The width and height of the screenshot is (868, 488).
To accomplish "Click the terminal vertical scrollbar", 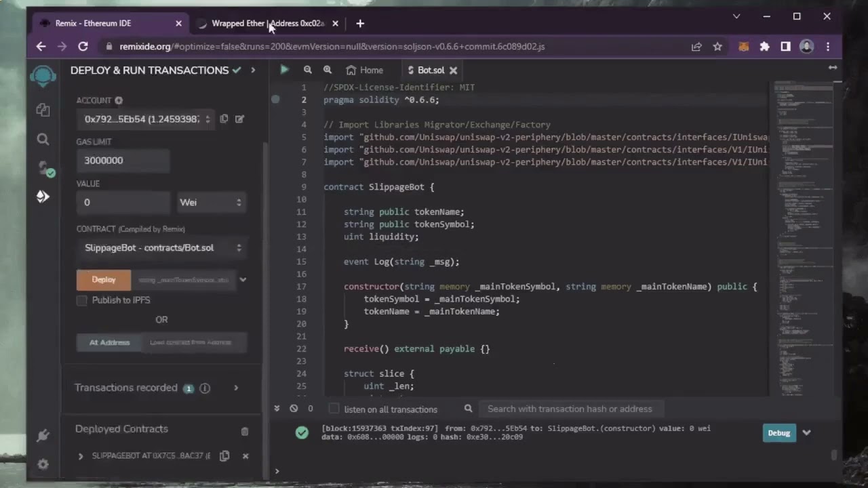I will pyautogui.click(x=833, y=455).
